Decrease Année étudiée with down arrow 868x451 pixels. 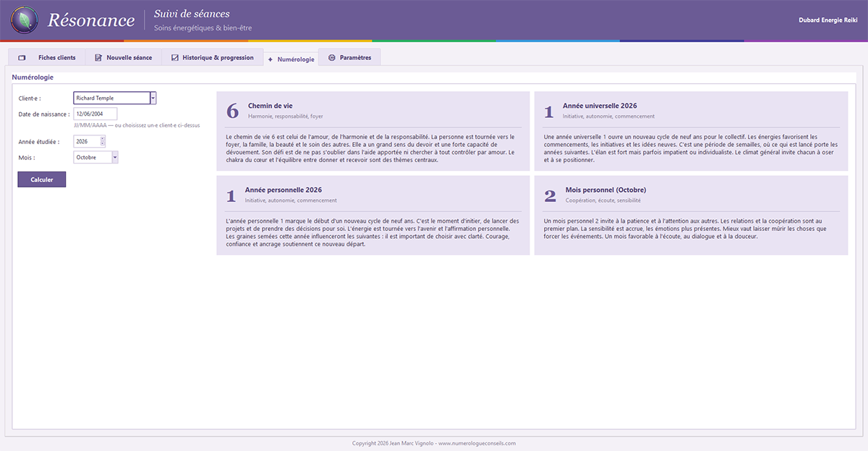coord(103,145)
